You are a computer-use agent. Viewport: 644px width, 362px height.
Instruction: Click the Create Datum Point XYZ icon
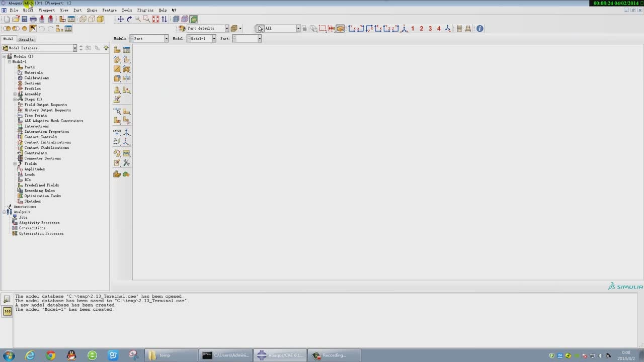click(117, 132)
